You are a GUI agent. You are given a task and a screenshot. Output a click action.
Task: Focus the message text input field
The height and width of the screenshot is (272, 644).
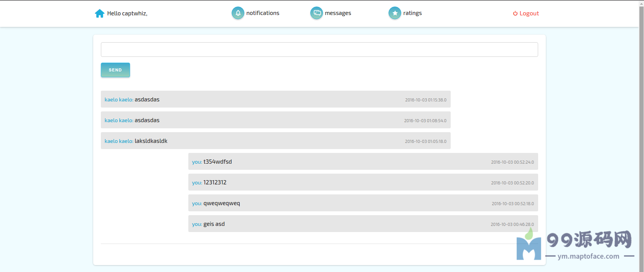pos(320,50)
